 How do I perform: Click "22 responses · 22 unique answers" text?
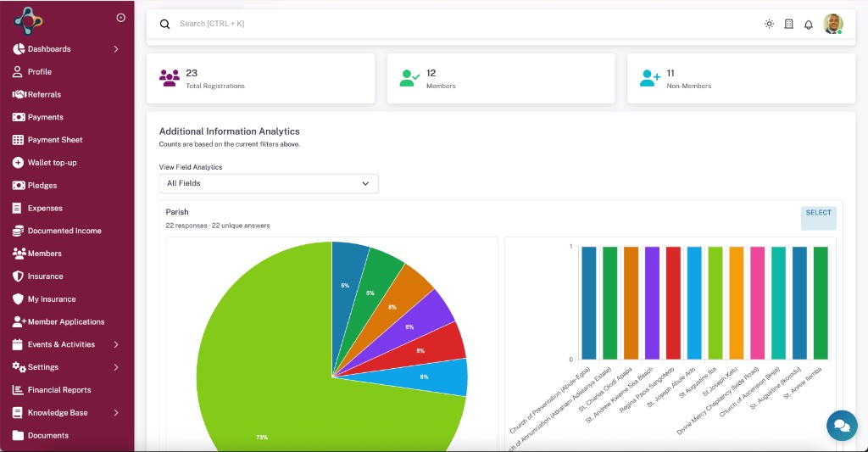(218, 226)
